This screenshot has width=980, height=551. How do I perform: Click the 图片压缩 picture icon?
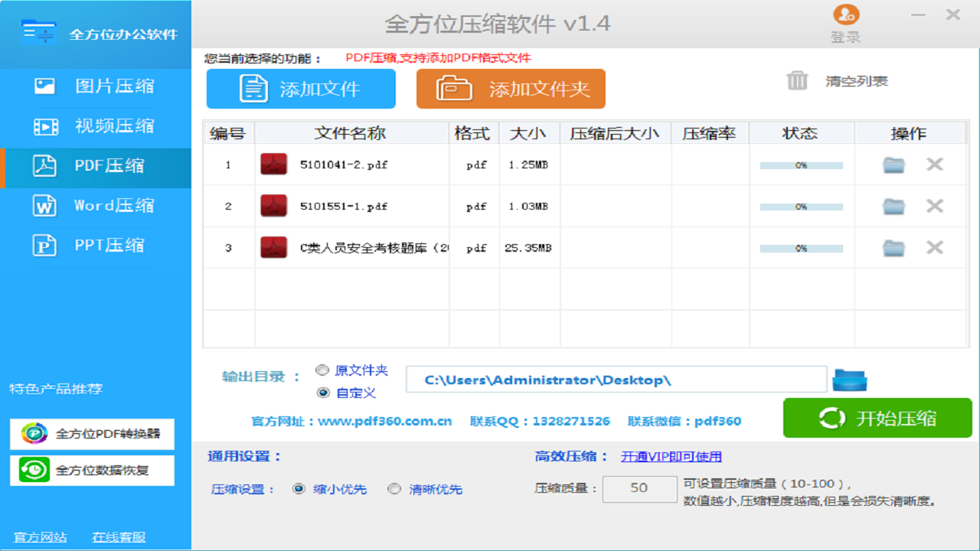point(44,86)
